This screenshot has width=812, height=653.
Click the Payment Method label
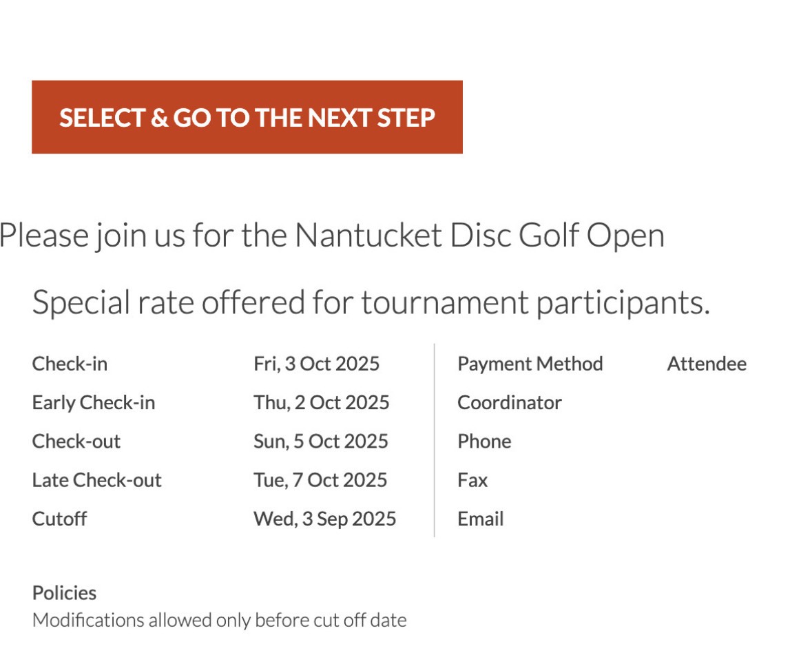[530, 364]
